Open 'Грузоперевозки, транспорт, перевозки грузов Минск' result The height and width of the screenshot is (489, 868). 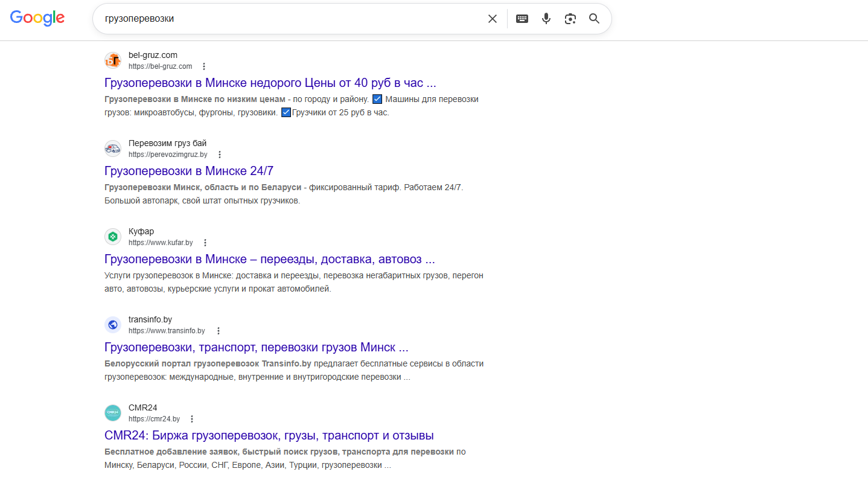(257, 347)
